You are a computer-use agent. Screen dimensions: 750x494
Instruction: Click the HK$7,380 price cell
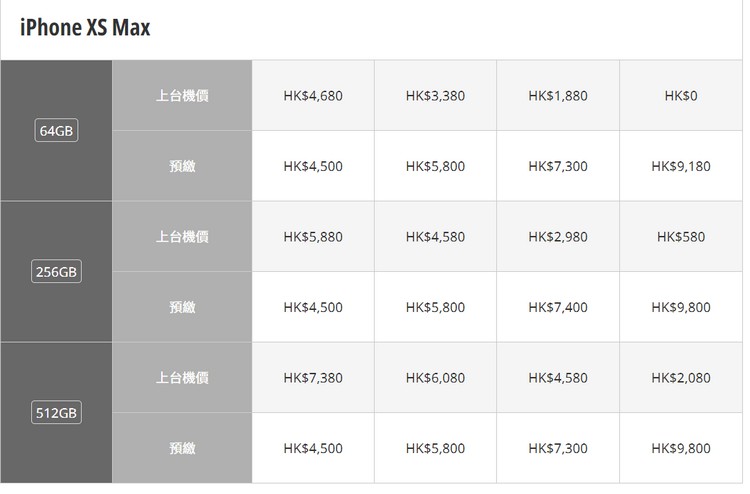pyautogui.click(x=313, y=378)
